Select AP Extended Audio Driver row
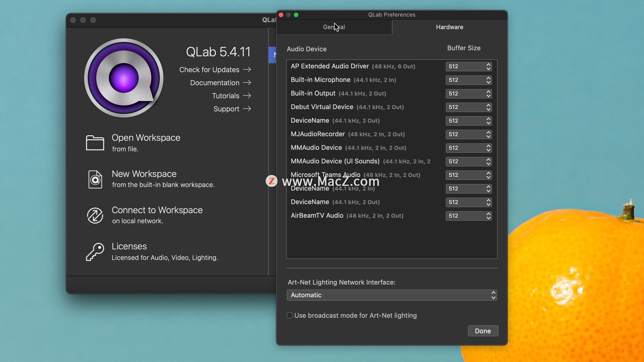This screenshot has width=644, height=362. (391, 66)
